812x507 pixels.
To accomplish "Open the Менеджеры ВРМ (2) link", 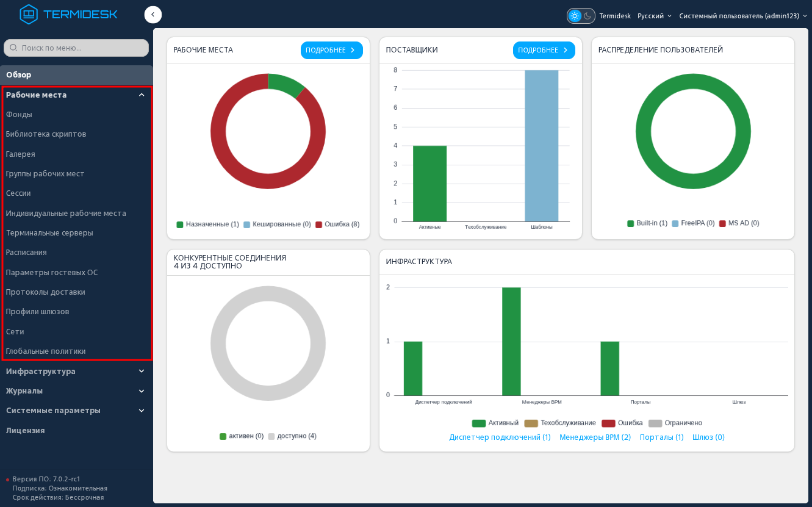I will (x=595, y=437).
